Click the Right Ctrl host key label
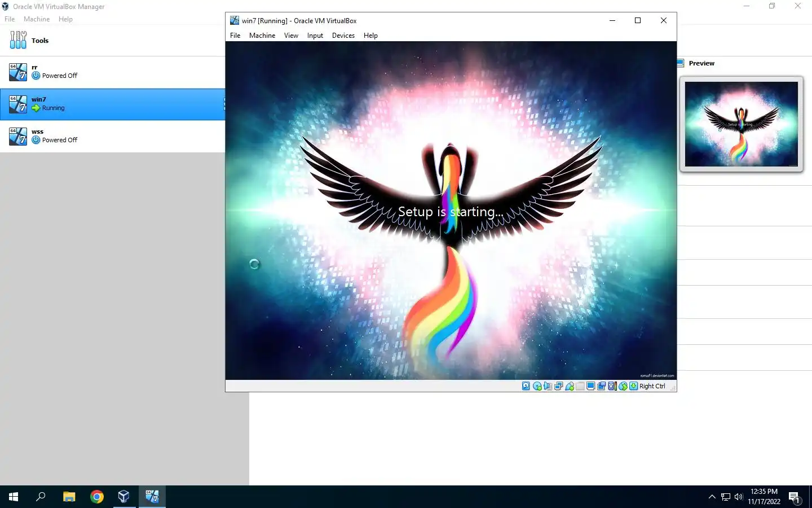 coord(652,386)
